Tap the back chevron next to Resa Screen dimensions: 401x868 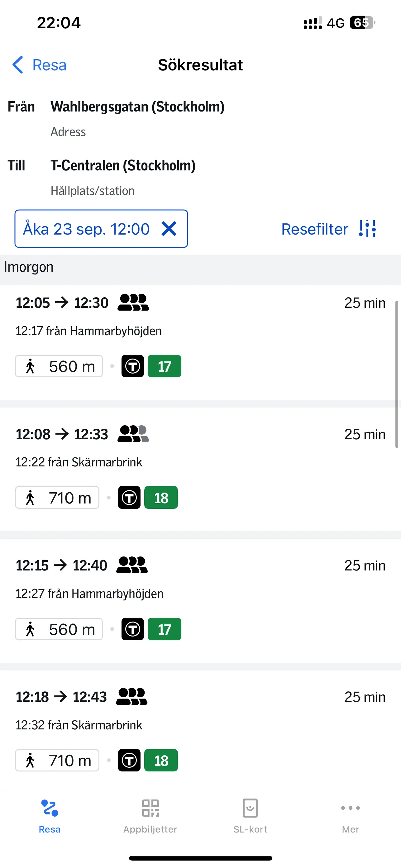coord(18,64)
